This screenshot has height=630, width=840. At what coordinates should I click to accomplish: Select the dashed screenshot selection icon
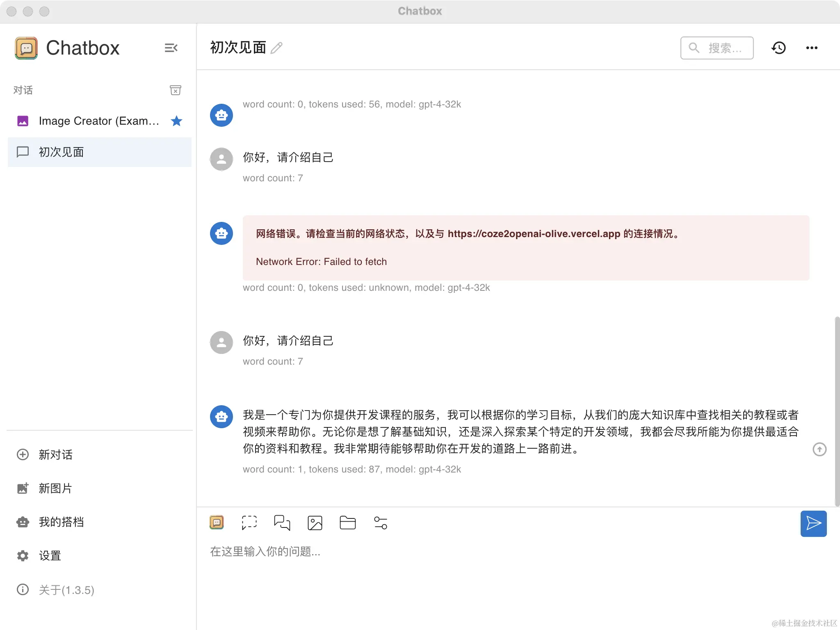249,523
